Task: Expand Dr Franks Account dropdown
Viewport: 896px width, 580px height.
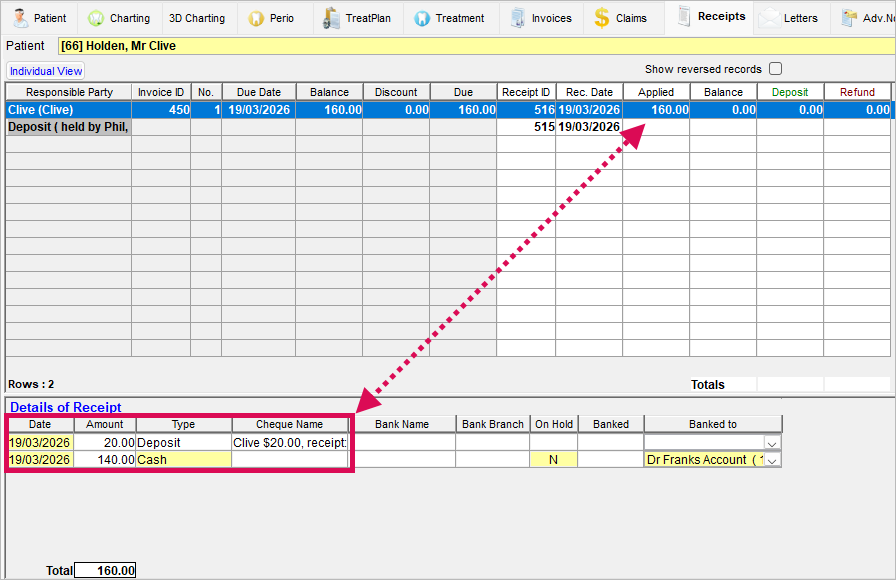Action: (773, 460)
